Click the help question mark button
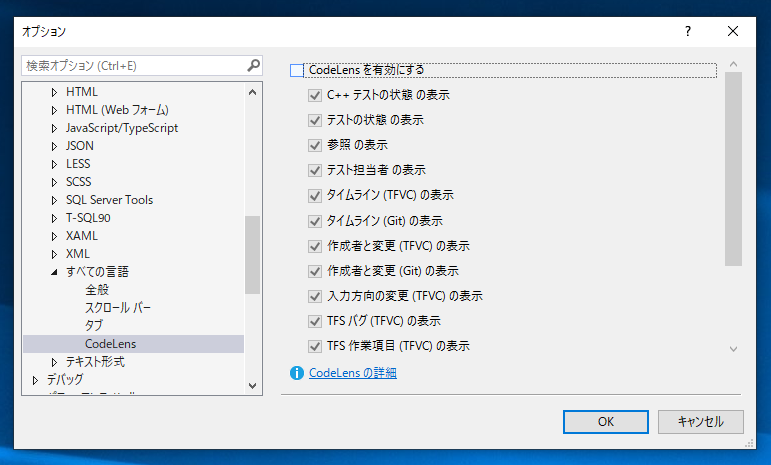The height and width of the screenshot is (465, 771). 688,31
